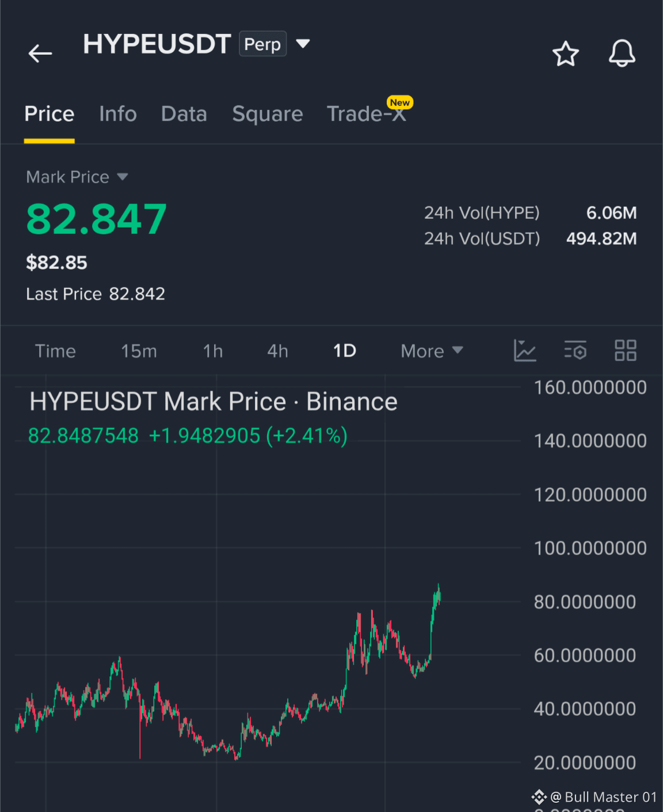Open price alerts with bell icon
The image size is (663, 812).
622,54
